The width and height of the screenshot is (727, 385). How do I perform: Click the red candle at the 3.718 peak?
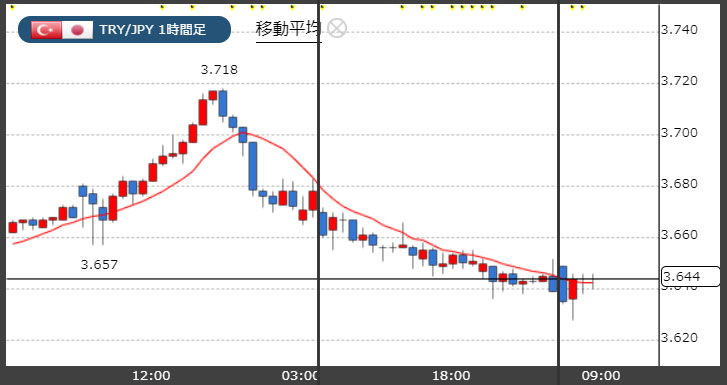coord(213,95)
